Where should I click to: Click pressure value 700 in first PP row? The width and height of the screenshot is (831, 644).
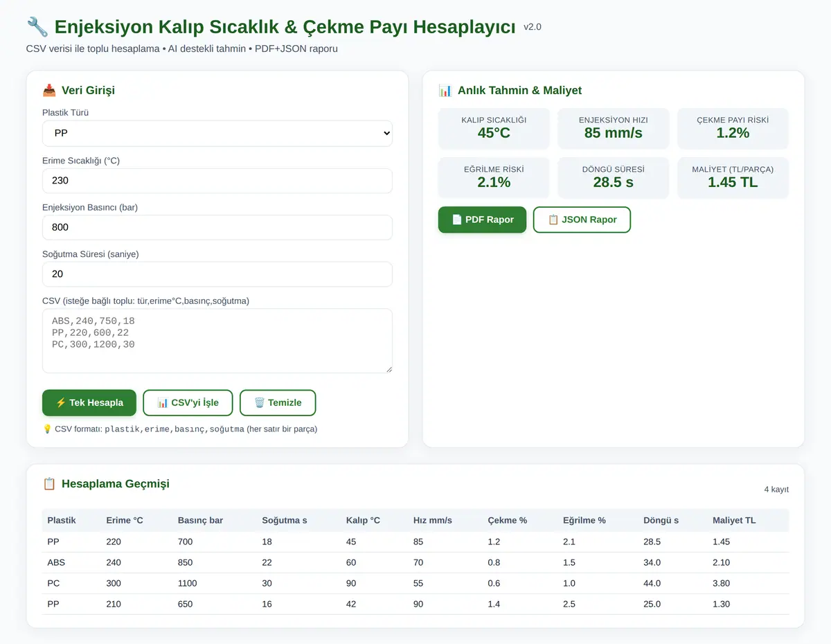coord(185,542)
